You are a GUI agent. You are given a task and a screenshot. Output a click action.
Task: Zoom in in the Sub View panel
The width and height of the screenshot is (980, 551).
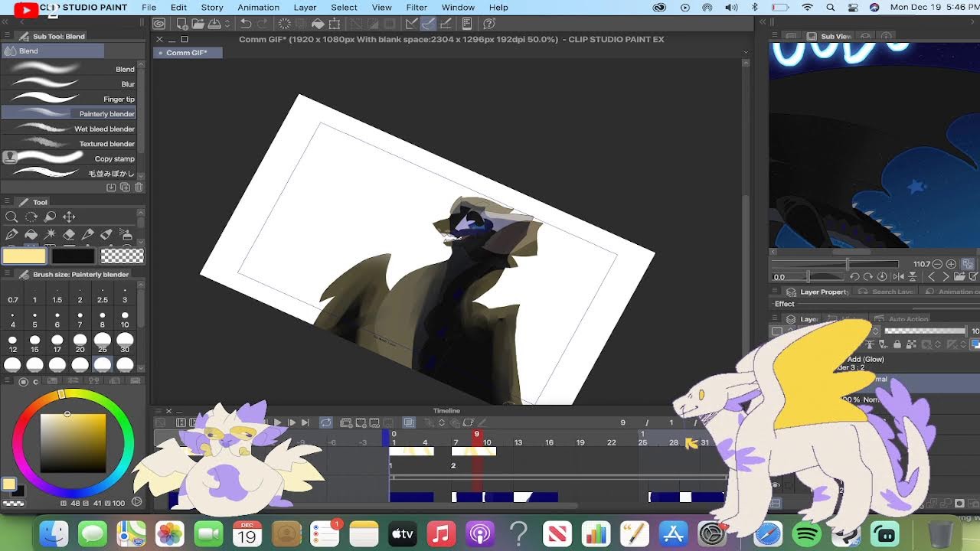pos(951,264)
